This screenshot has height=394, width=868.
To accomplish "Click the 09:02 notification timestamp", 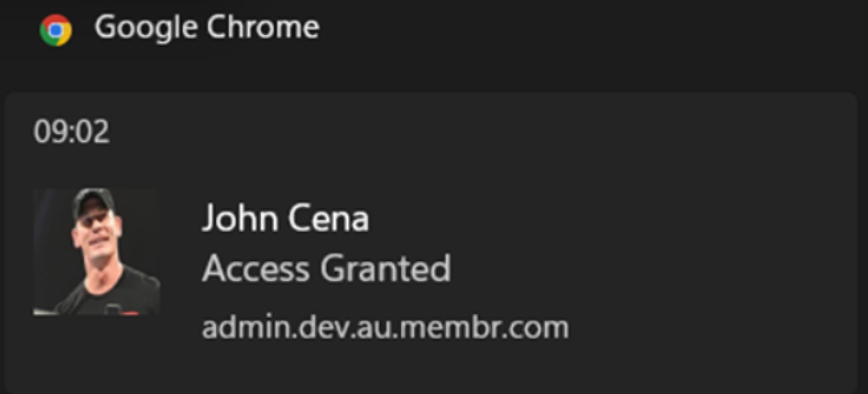I will pos(71,133).
